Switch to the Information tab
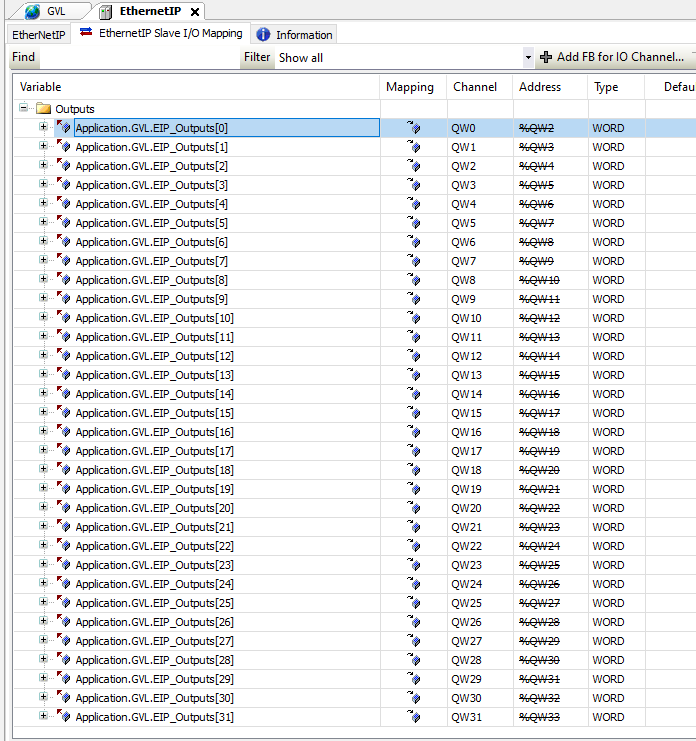The width and height of the screenshot is (696, 741). point(294,35)
